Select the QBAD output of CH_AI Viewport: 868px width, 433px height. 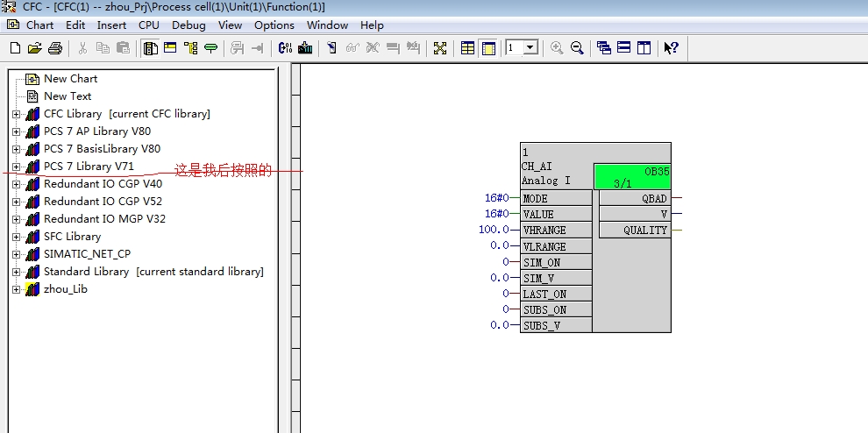[635, 198]
